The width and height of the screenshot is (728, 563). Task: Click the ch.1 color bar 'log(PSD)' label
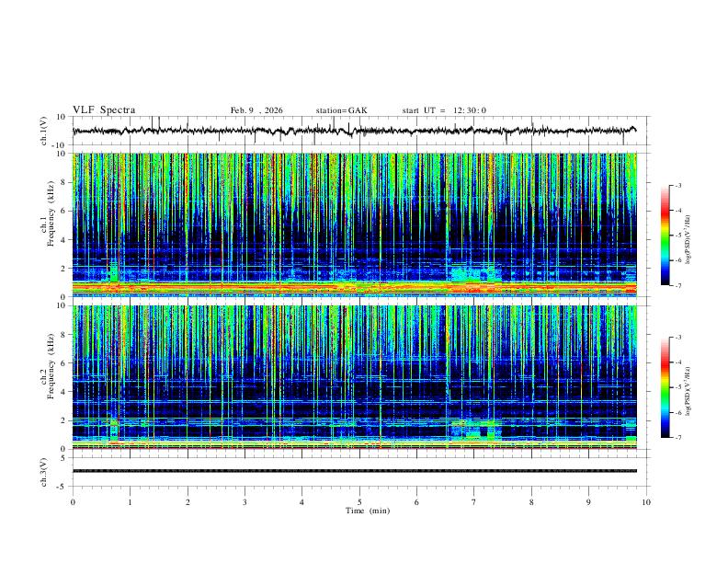tap(688, 239)
